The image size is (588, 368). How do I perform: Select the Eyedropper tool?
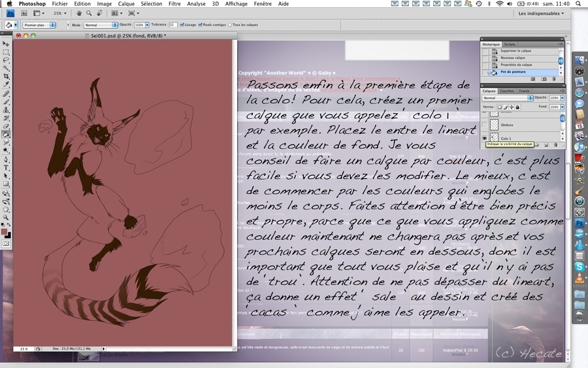6,84
